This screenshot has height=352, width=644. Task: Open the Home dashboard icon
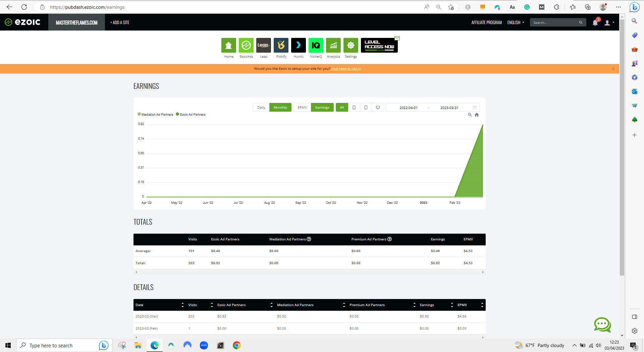pos(228,45)
